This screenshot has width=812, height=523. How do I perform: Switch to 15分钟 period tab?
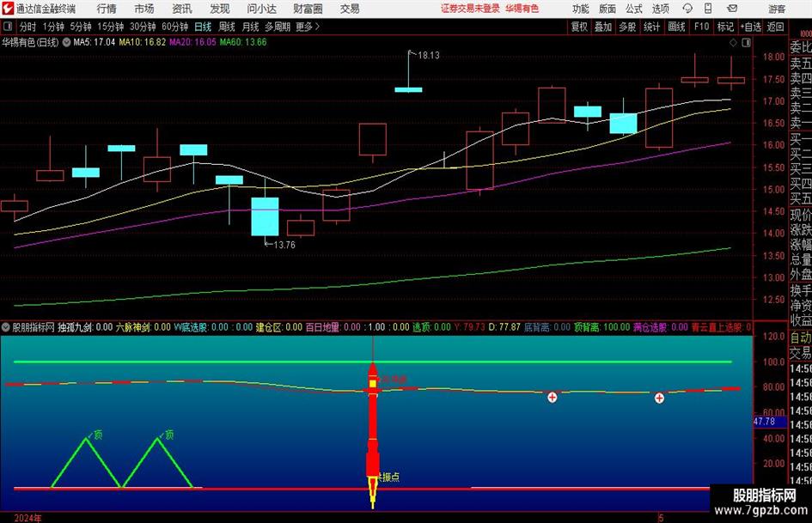(110, 27)
